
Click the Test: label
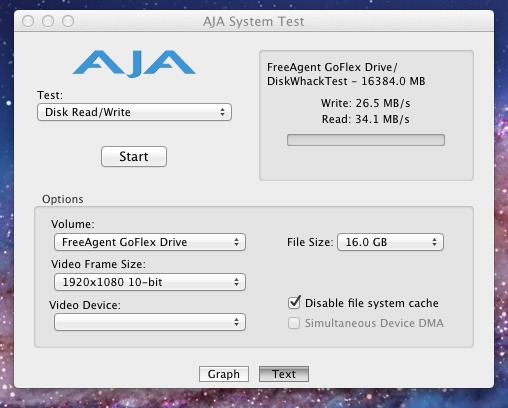tap(50, 95)
